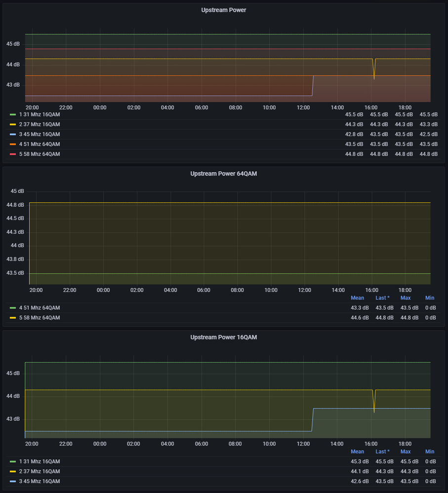The image size is (448, 493).
Task: Click the green swatch for 4 51 Mhz in the 64QAM panel
Action: pos(13,308)
